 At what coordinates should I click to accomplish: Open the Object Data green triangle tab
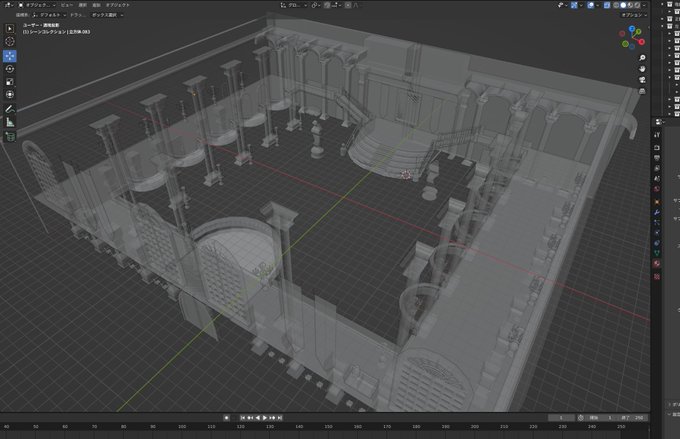coord(657,252)
